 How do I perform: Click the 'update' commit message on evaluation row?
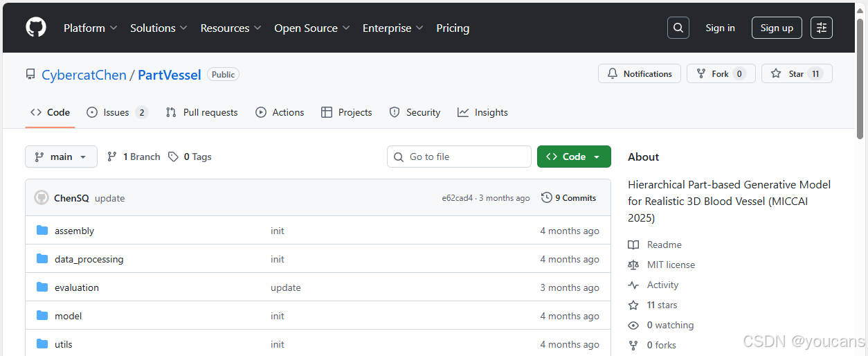coord(285,287)
